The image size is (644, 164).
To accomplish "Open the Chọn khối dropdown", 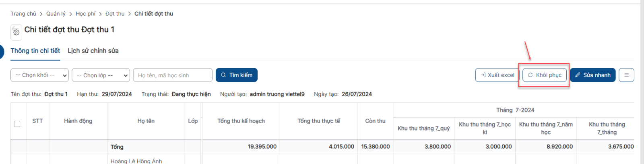I will (39, 75).
